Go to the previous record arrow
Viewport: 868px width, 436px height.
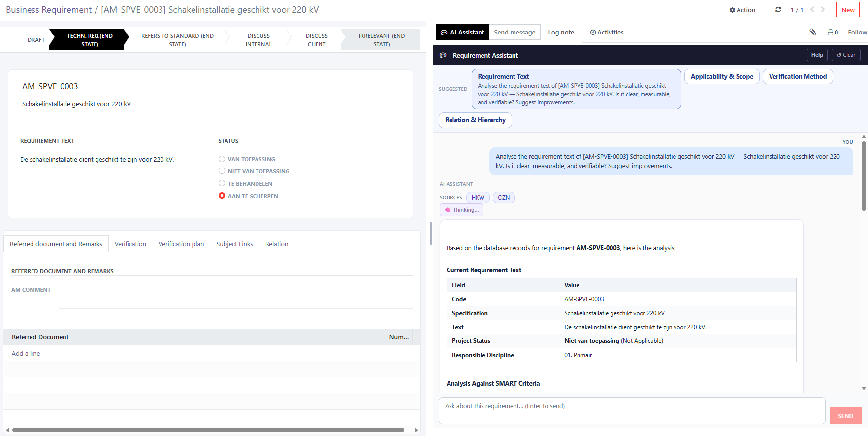812,9
